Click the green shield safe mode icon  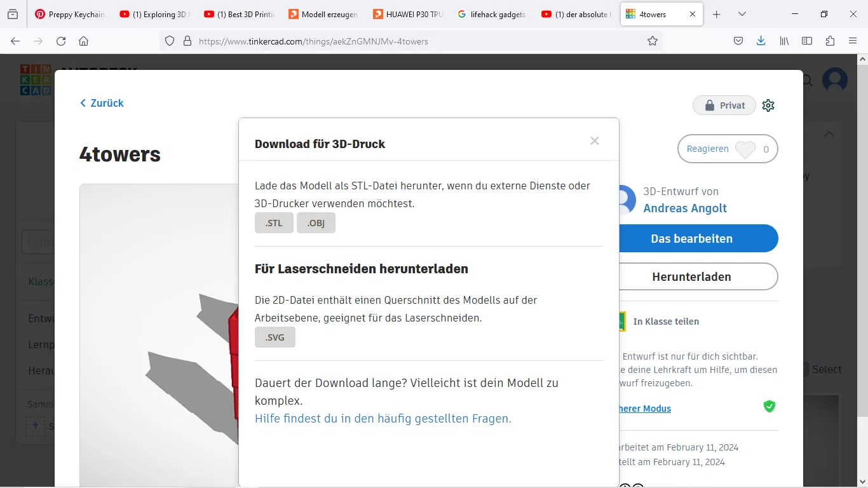click(770, 406)
